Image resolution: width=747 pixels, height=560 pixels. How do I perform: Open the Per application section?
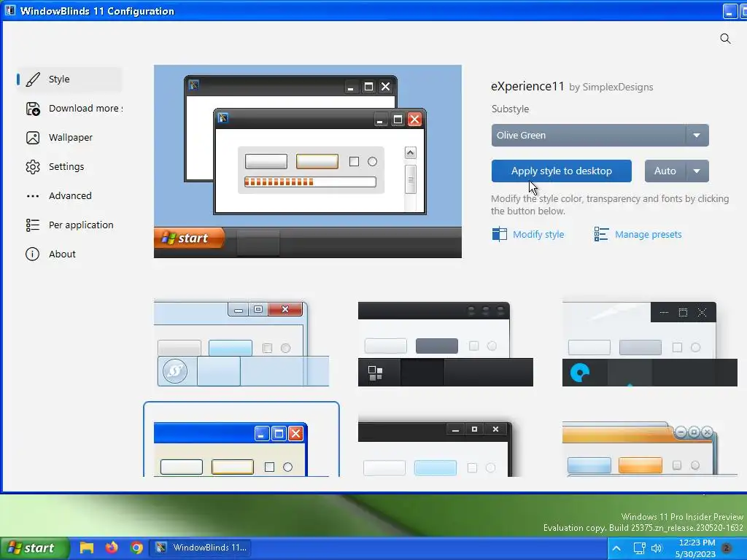pyautogui.click(x=69, y=225)
